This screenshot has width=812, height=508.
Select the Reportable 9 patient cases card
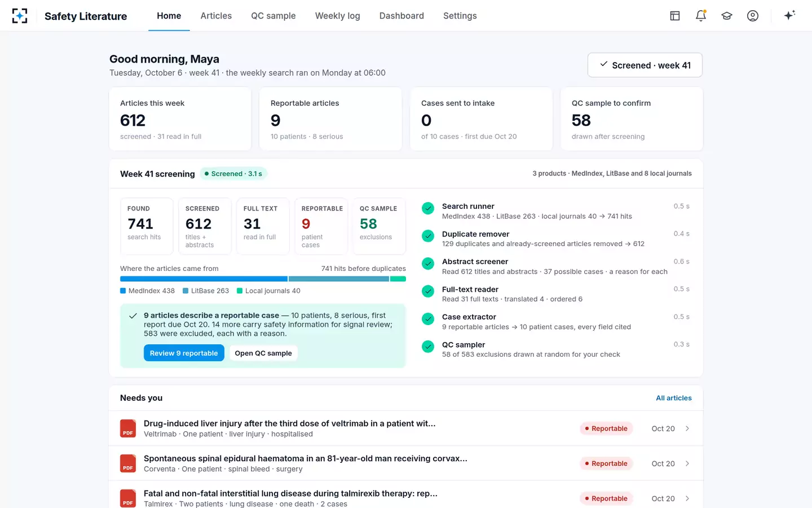click(x=321, y=226)
